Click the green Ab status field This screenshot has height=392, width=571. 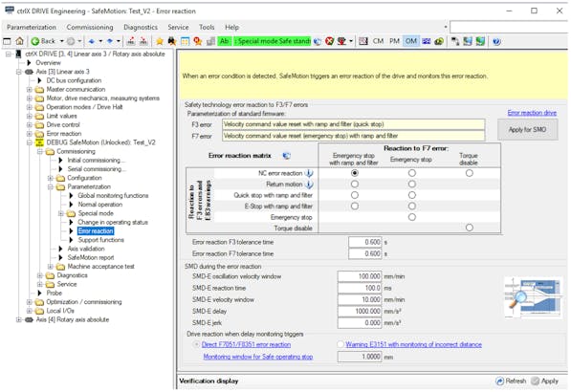pyautogui.click(x=225, y=41)
